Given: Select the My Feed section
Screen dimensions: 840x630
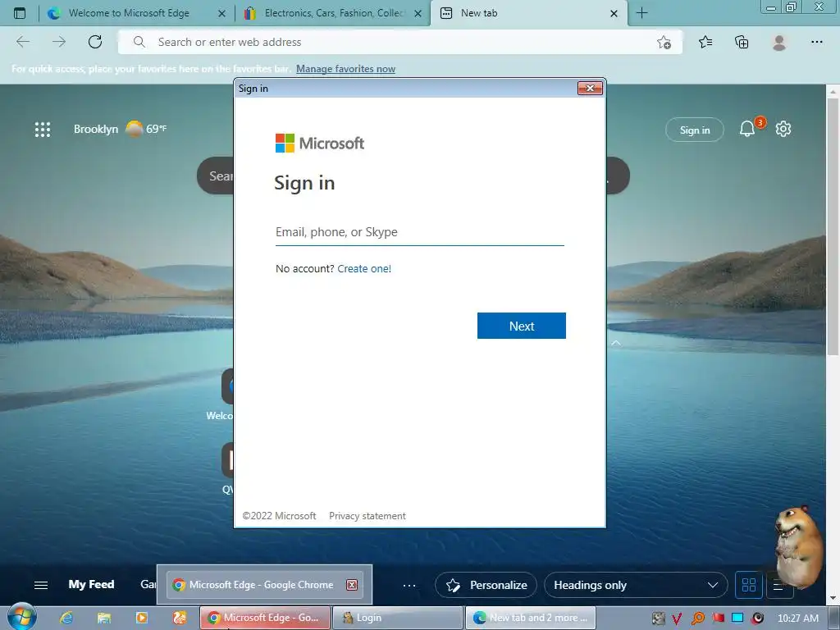Looking at the screenshot, I should (x=91, y=584).
